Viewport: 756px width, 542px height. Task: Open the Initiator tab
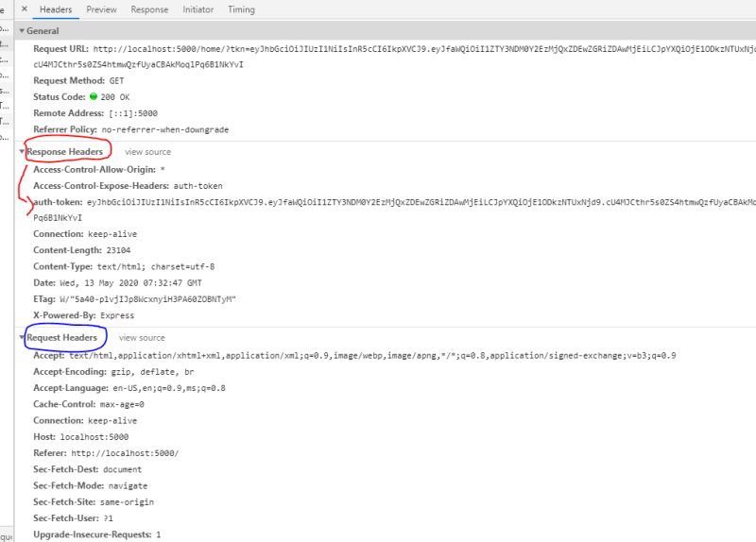198,9
